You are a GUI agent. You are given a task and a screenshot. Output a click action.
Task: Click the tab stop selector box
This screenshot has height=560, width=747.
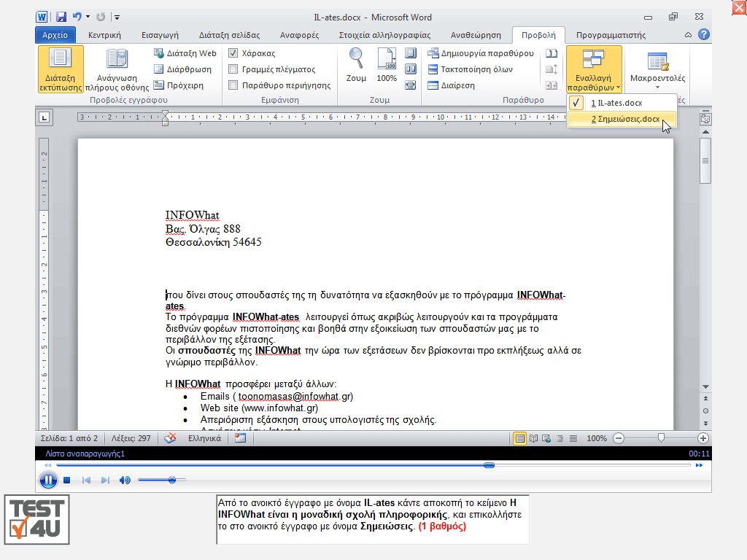coord(44,117)
